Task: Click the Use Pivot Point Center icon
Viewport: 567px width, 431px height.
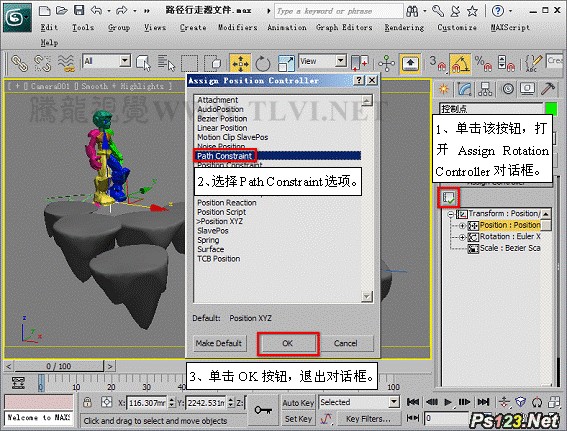Action: click(x=359, y=63)
